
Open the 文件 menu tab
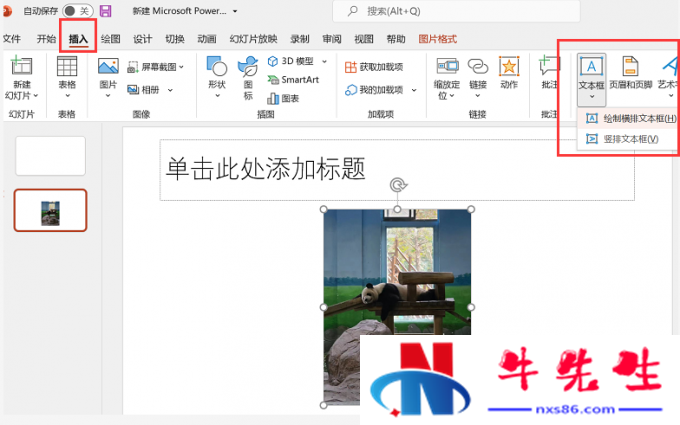[x=12, y=39]
